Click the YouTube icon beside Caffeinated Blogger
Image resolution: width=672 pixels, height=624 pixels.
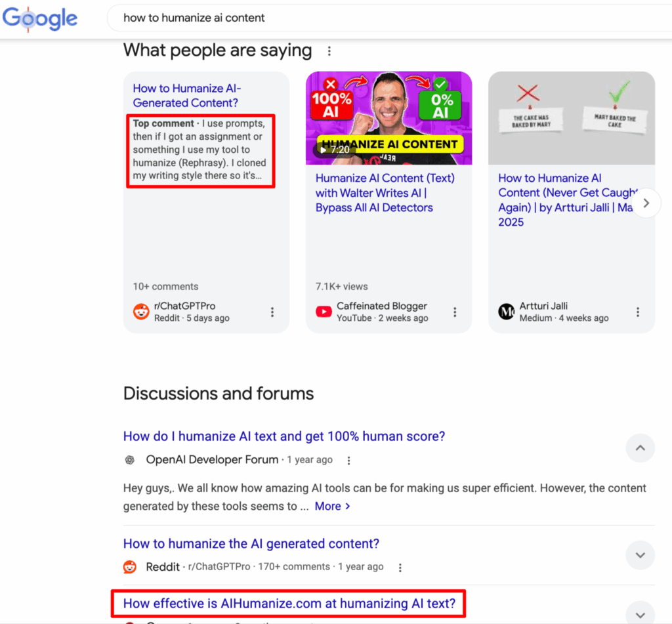coord(324,312)
